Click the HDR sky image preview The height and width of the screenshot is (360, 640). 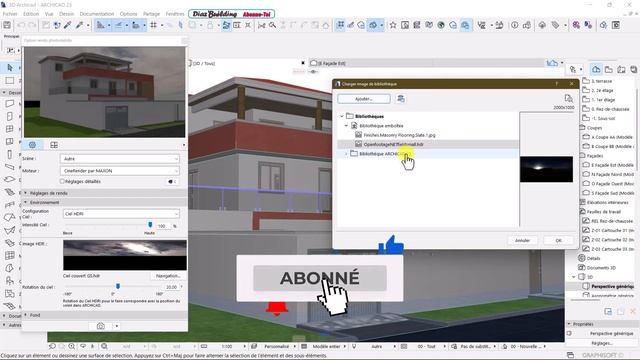click(125, 255)
